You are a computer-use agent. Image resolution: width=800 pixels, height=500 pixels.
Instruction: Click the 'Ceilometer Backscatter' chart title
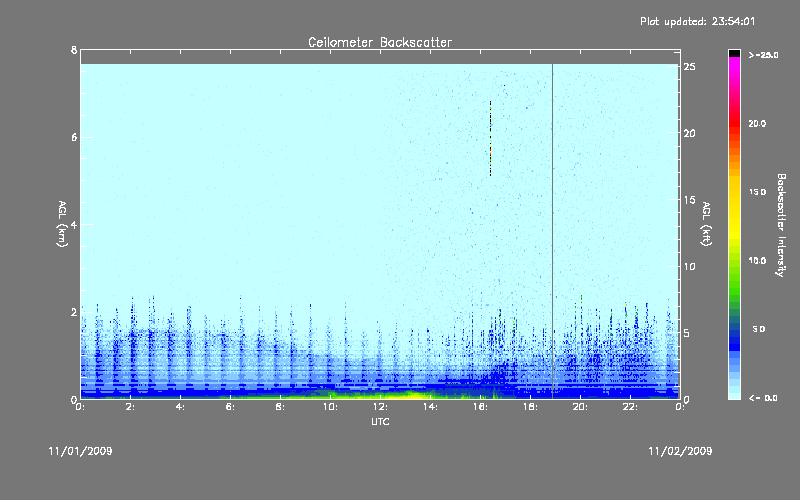point(380,42)
